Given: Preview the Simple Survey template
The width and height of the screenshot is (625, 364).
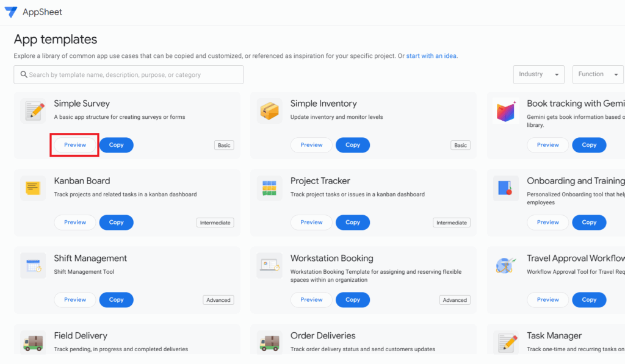Looking at the screenshot, I should coord(74,145).
